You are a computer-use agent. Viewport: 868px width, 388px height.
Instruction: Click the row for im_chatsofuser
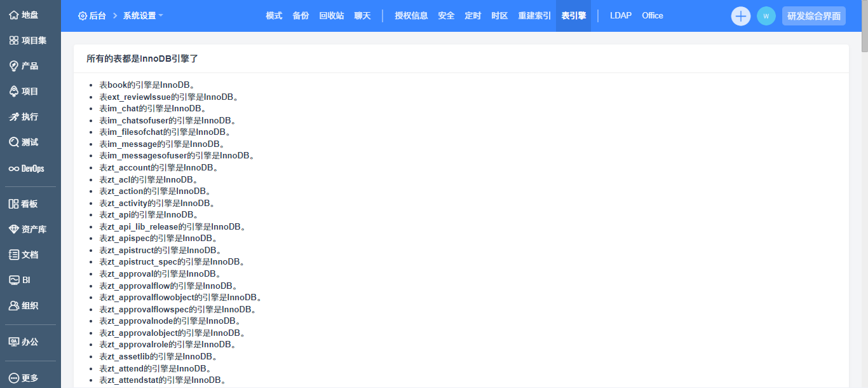click(x=168, y=120)
